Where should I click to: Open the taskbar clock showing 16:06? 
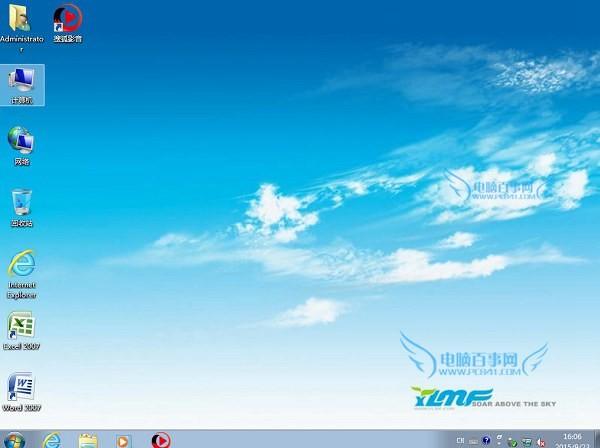(x=572, y=441)
